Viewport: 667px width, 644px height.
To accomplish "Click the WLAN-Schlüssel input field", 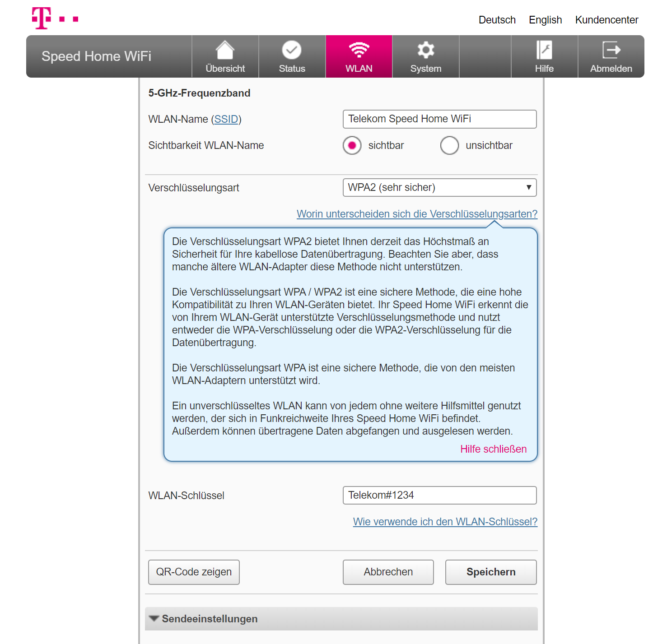I will [x=439, y=495].
